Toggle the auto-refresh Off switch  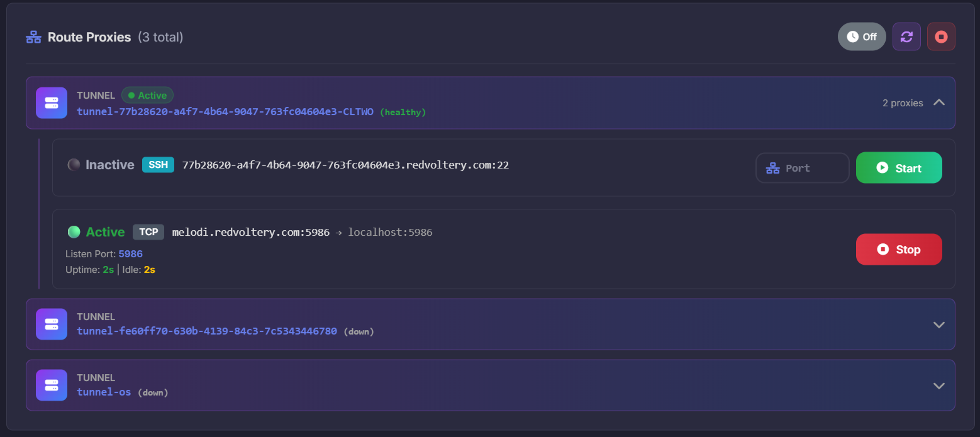point(862,36)
